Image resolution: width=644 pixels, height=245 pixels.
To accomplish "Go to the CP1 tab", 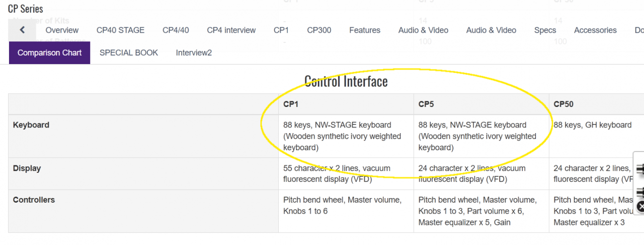I will point(281,30).
